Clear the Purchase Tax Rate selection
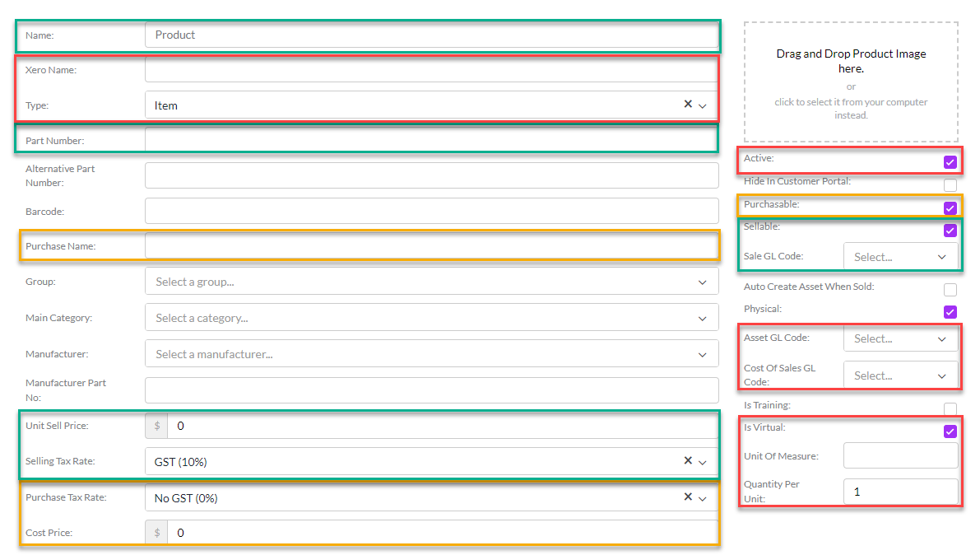 687,497
